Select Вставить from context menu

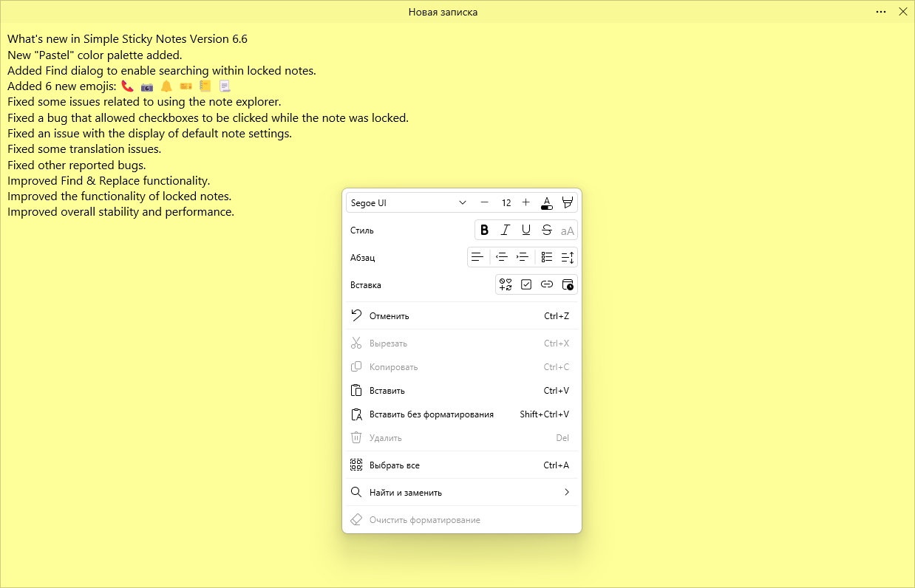(462, 391)
